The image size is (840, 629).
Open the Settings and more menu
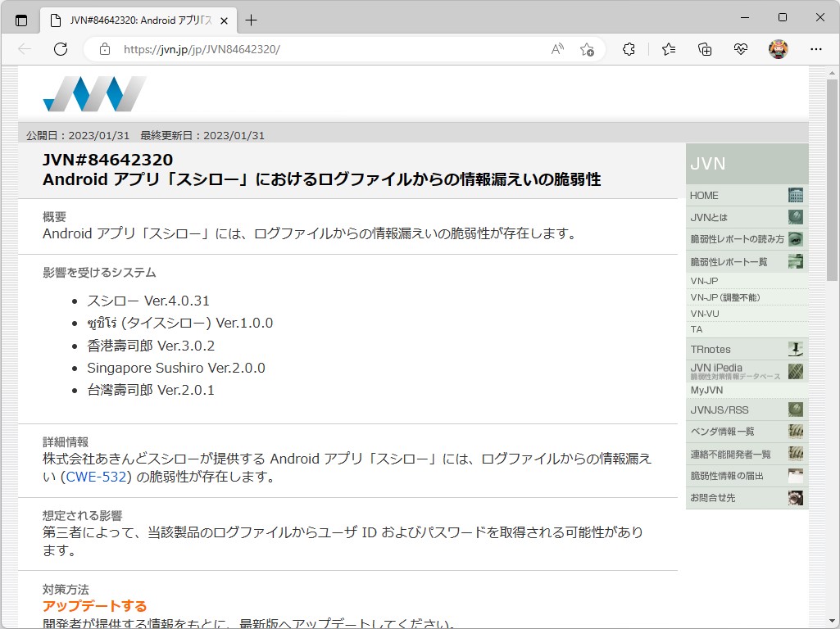(x=817, y=49)
